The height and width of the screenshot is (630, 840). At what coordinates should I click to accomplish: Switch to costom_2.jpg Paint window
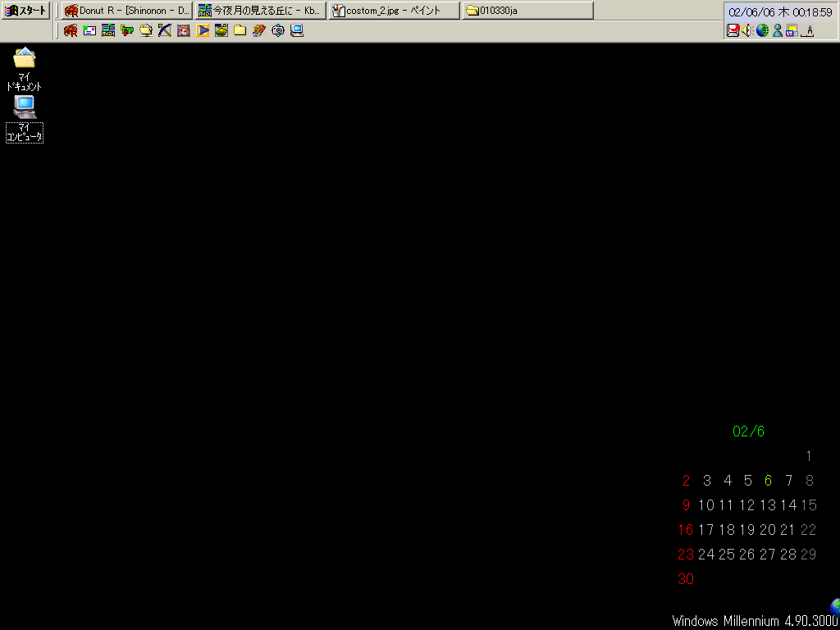click(394, 11)
